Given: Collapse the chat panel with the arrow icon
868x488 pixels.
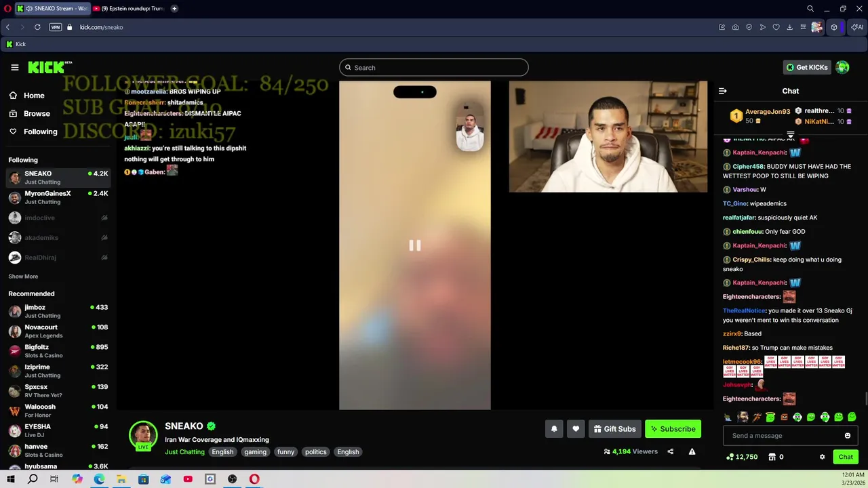Looking at the screenshot, I should click(723, 91).
